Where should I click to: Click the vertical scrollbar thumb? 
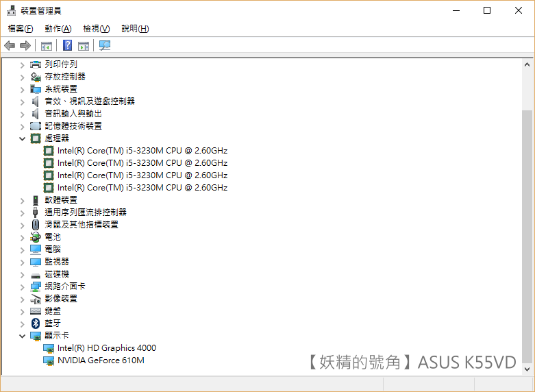pyautogui.click(x=527, y=236)
